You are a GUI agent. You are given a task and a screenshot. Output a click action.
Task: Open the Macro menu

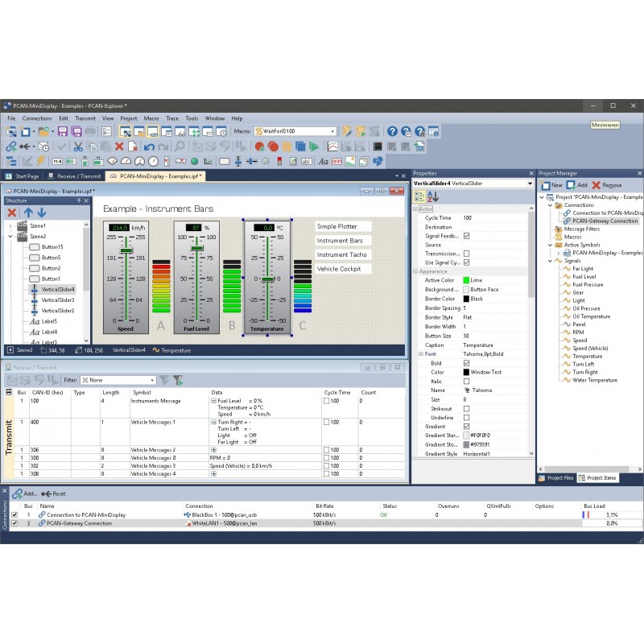click(x=151, y=118)
